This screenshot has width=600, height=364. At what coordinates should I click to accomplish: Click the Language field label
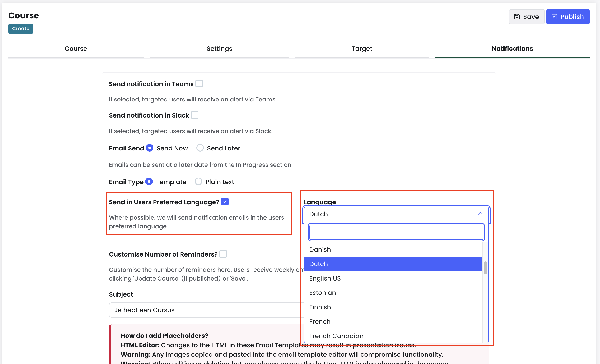click(320, 202)
